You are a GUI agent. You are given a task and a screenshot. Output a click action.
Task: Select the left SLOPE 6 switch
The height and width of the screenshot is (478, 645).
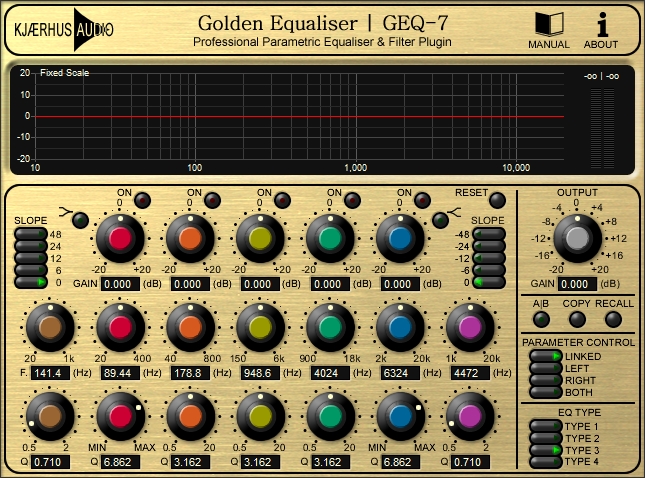tap(31, 270)
